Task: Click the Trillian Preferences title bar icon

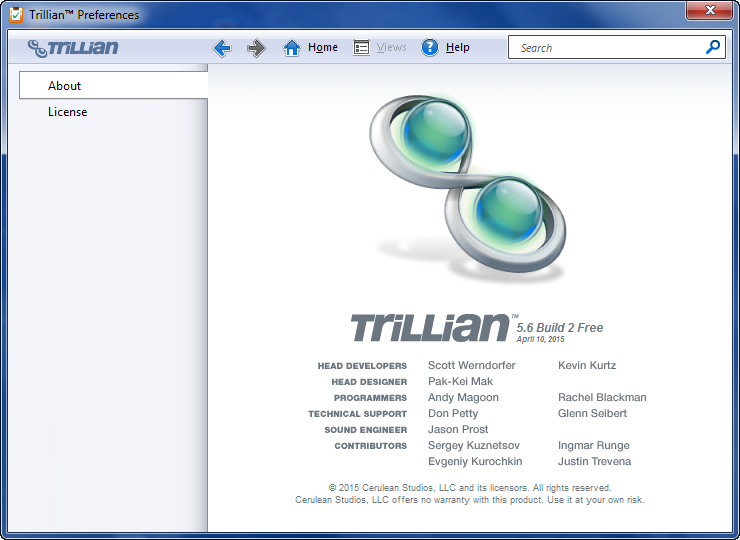Action: click(16, 15)
